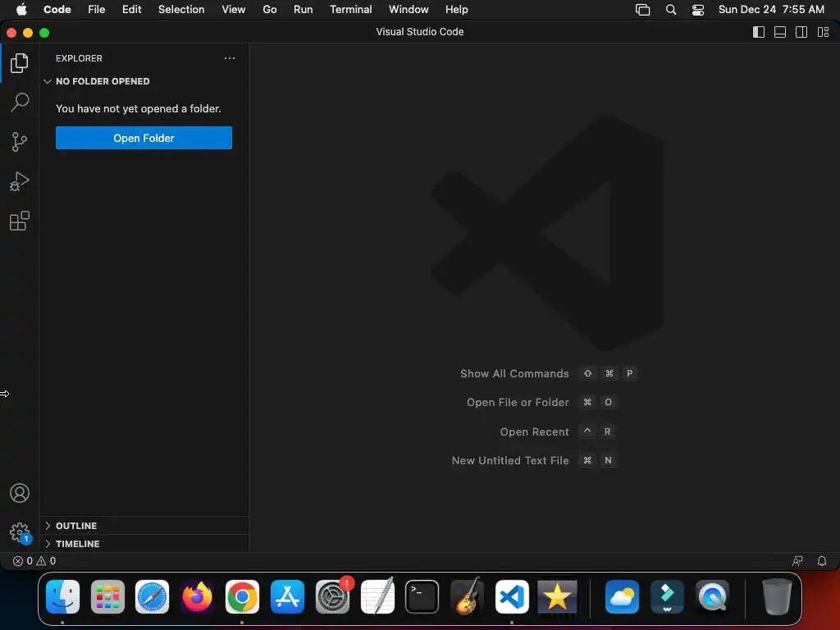The height and width of the screenshot is (630, 840).
Task: Open QuickTime Player from the dock
Action: 712,597
